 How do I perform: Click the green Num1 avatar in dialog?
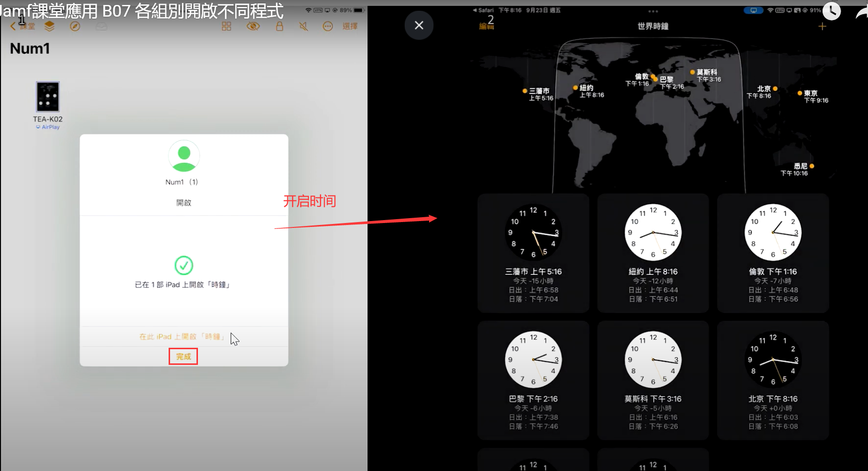coord(184,157)
